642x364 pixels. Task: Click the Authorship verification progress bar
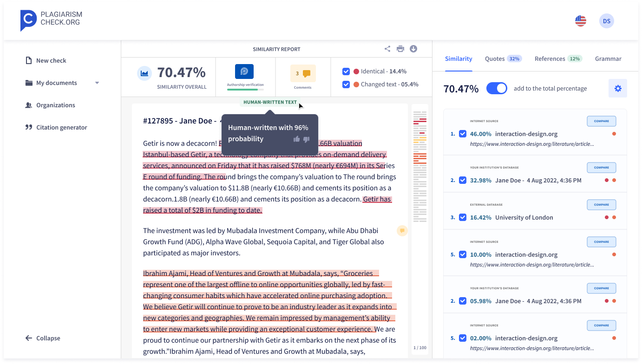click(245, 90)
